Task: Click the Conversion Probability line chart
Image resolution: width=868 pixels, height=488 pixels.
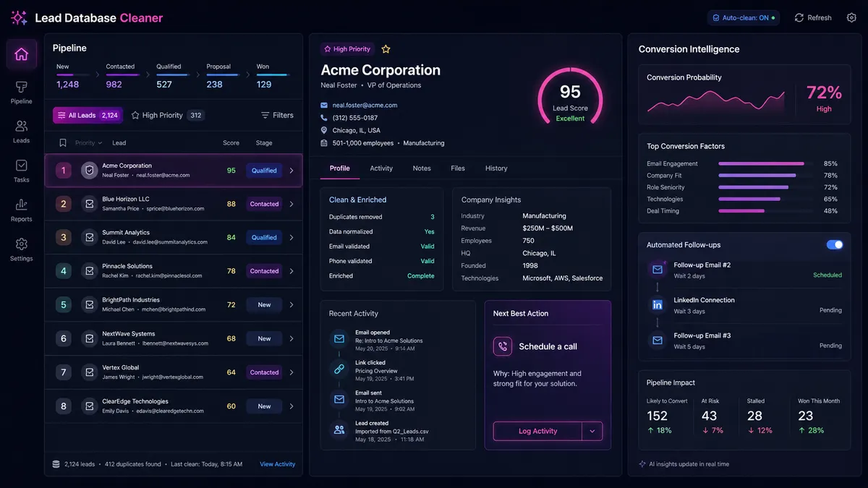Action: point(716,103)
